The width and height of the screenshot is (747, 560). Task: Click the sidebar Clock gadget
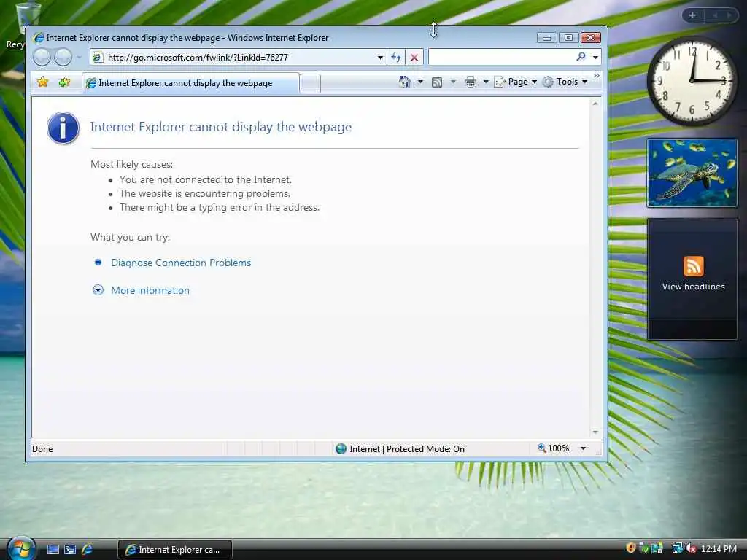tap(692, 81)
